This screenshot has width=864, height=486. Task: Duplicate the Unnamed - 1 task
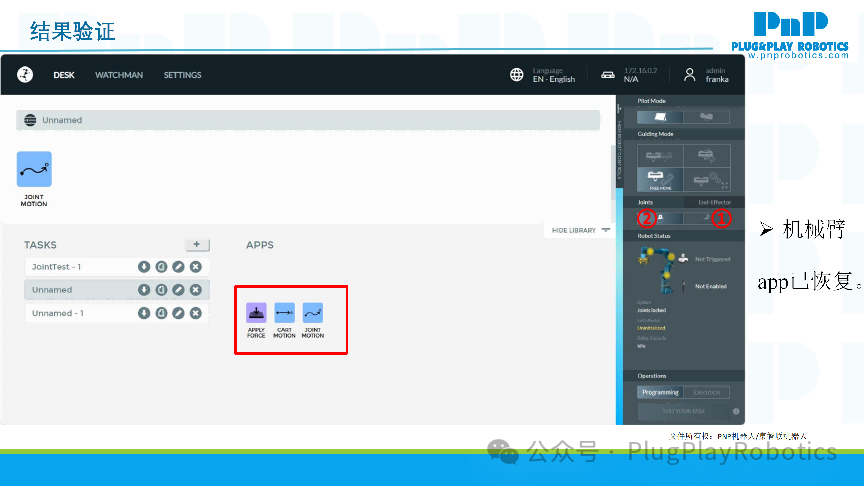pyautogui.click(x=161, y=313)
